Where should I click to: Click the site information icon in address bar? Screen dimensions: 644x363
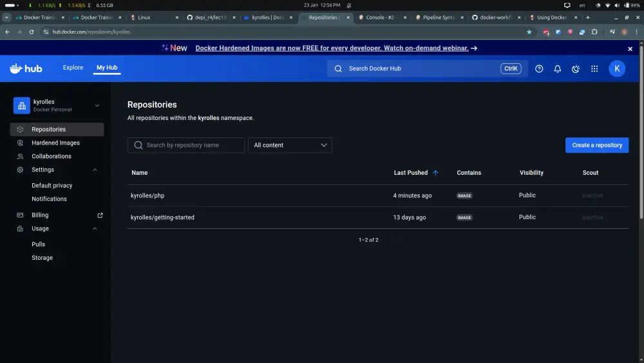[46, 32]
